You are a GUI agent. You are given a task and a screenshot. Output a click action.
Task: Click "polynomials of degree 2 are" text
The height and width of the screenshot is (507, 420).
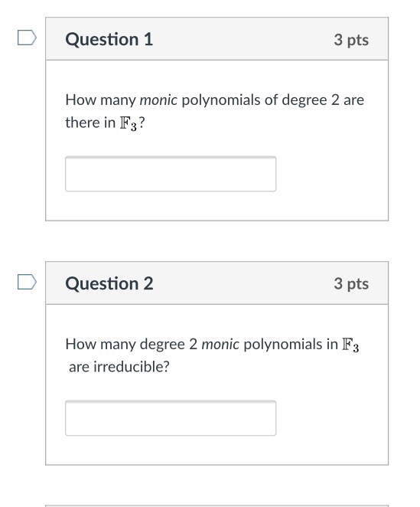coord(273,100)
